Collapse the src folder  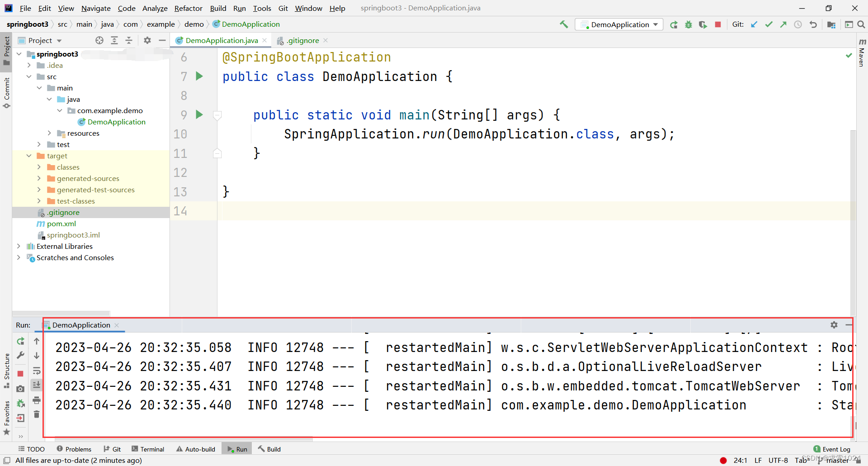[x=29, y=76]
